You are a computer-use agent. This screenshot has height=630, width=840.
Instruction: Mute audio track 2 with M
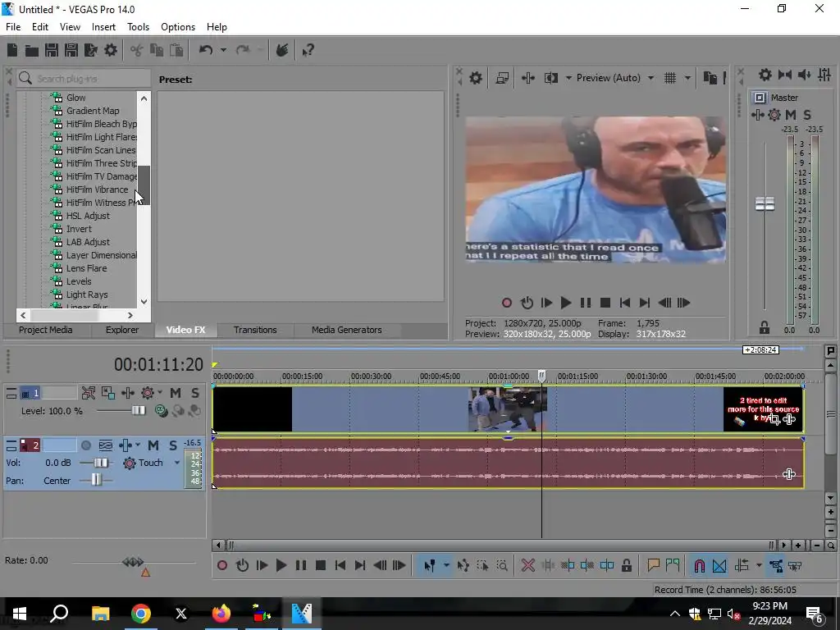pos(153,445)
